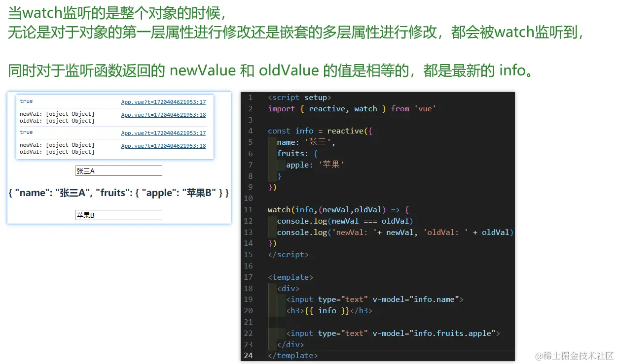Click line number 10 in the editor gutter

248,199
